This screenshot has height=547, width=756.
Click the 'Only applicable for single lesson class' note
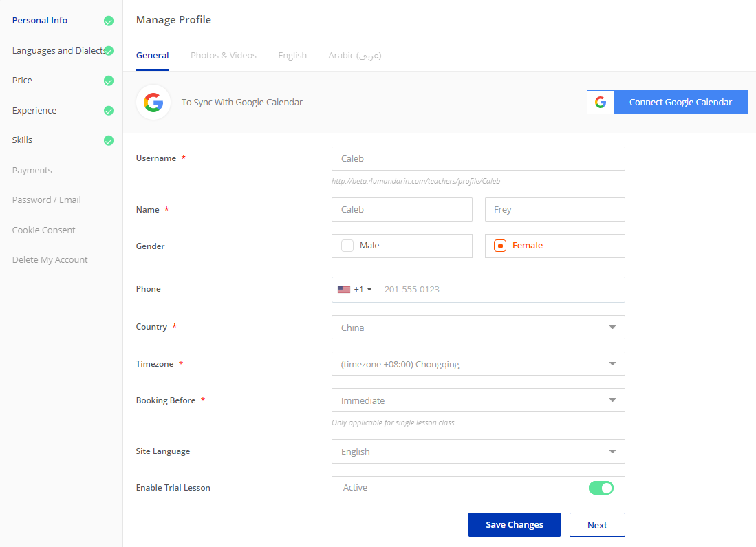[x=394, y=422]
